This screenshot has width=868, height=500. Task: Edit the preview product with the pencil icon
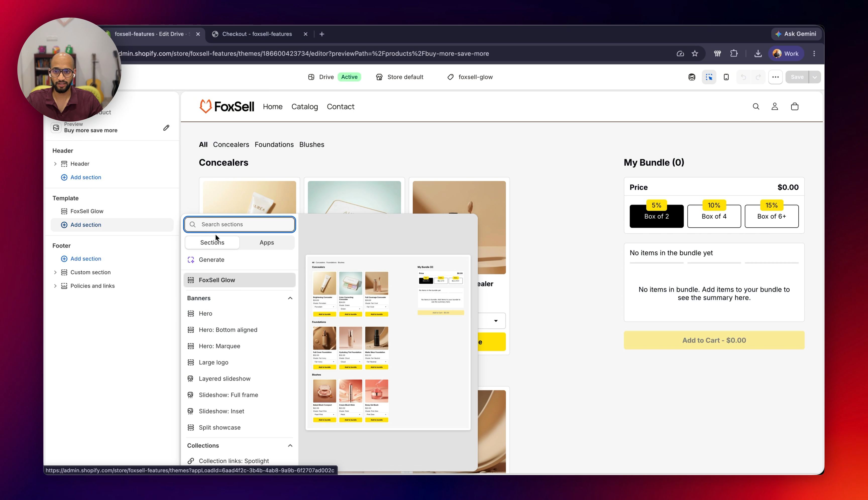[x=166, y=128]
